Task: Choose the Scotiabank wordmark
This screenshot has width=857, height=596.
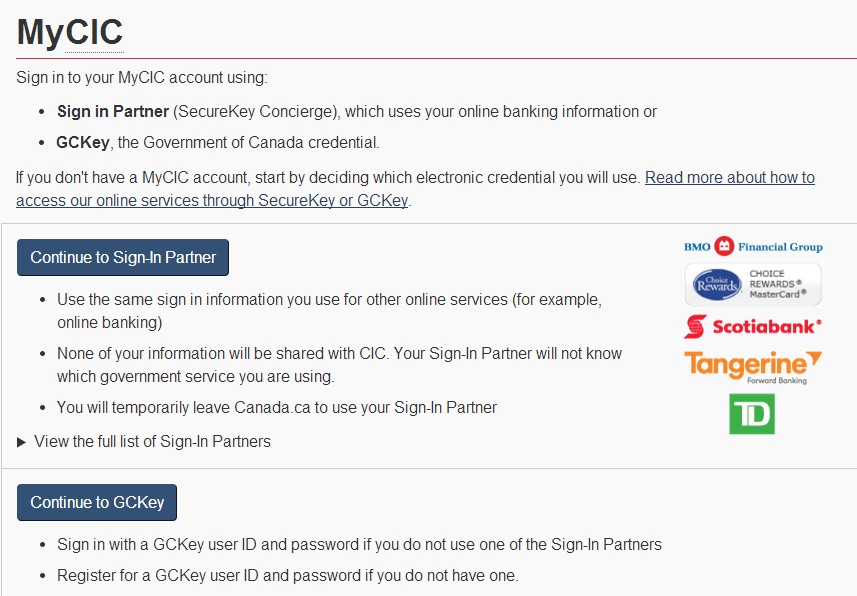Action: tap(767, 327)
